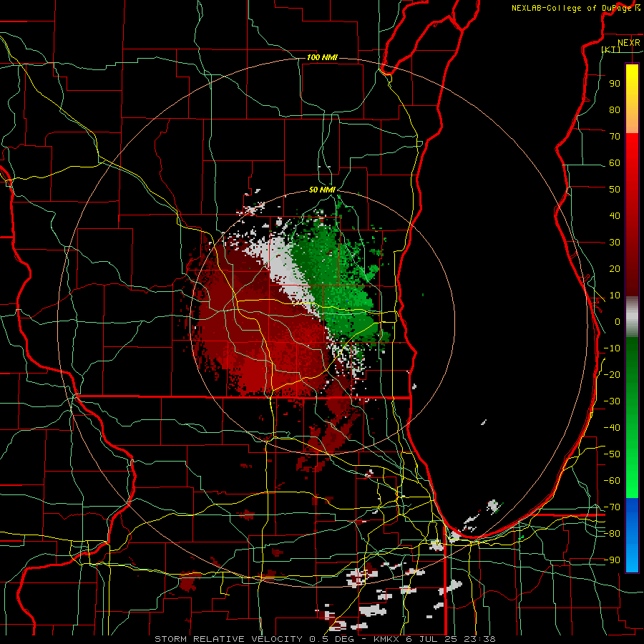Click the gray zero segment of color bar
The width and height of the screenshot is (644, 644).
632,317
